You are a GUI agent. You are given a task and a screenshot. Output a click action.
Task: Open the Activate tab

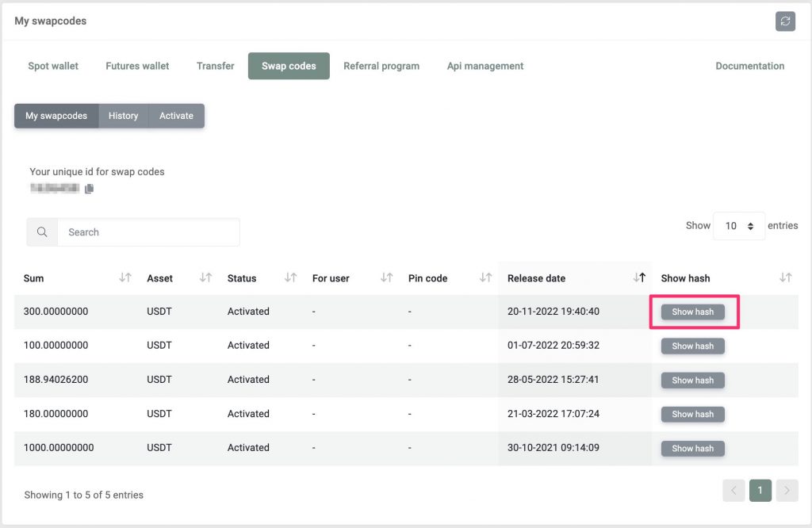point(176,115)
